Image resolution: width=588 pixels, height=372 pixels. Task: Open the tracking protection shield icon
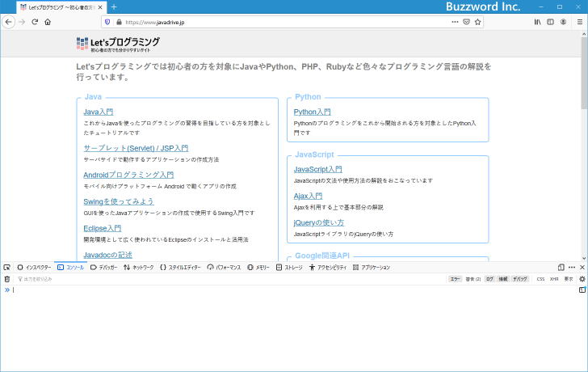[x=107, y=22]
